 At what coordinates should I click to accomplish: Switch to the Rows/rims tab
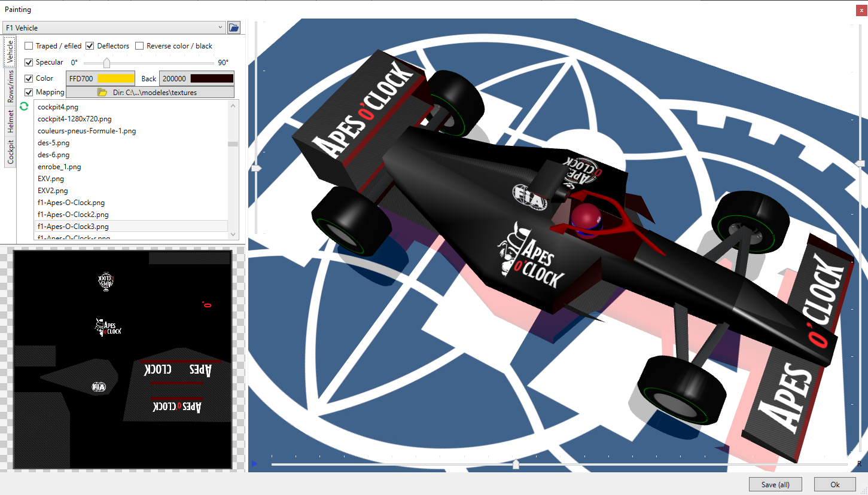10,87
